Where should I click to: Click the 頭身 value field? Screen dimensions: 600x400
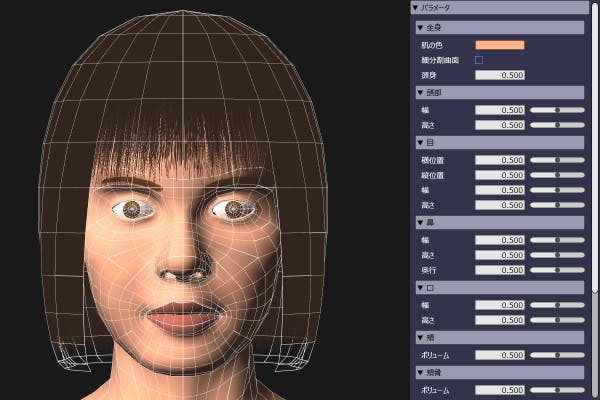click(499, 75)
